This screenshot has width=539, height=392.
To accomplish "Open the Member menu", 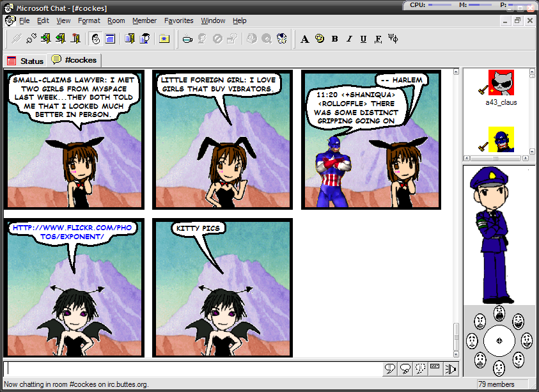I will coord(145,20).
